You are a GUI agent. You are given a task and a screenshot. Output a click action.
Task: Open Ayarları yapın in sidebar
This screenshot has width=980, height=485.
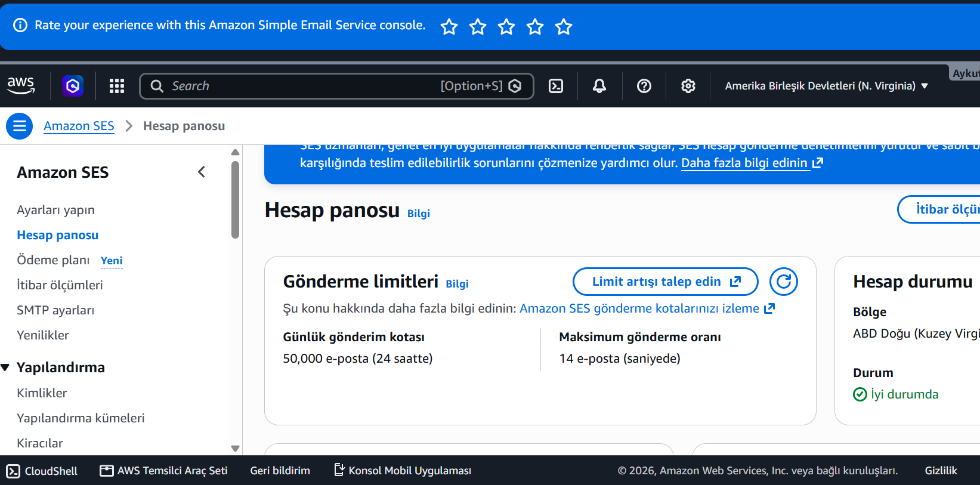tap(55, 210)
